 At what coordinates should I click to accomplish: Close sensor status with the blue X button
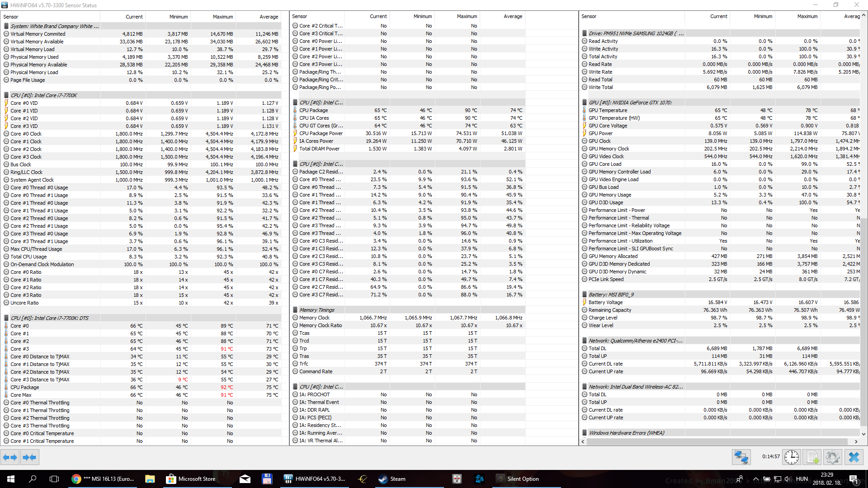pos(854,457)
